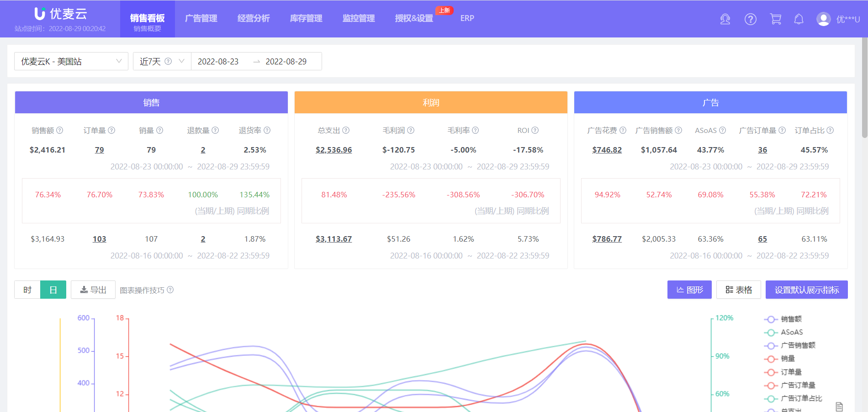Viewport: 868px width, 412px height.
Task: Click the start date 2022-08-23 field
Action: (218, 61)
